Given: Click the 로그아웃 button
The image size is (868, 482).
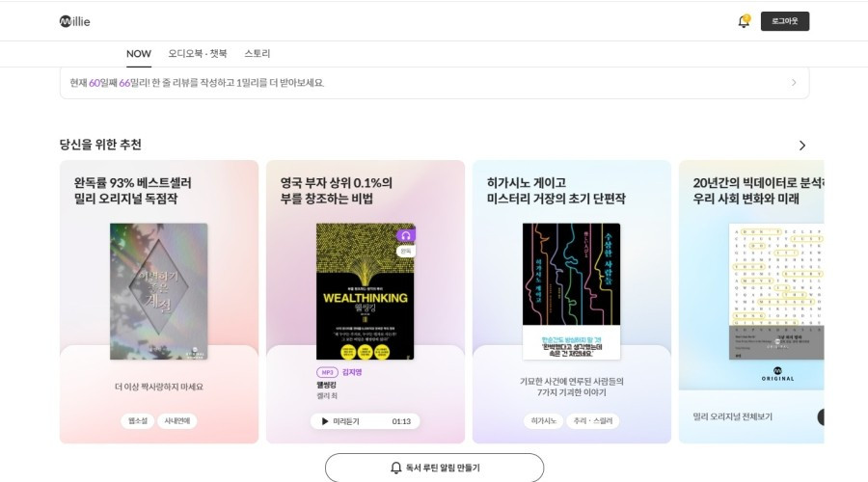Looking at the screenshot, I should 784,21.
